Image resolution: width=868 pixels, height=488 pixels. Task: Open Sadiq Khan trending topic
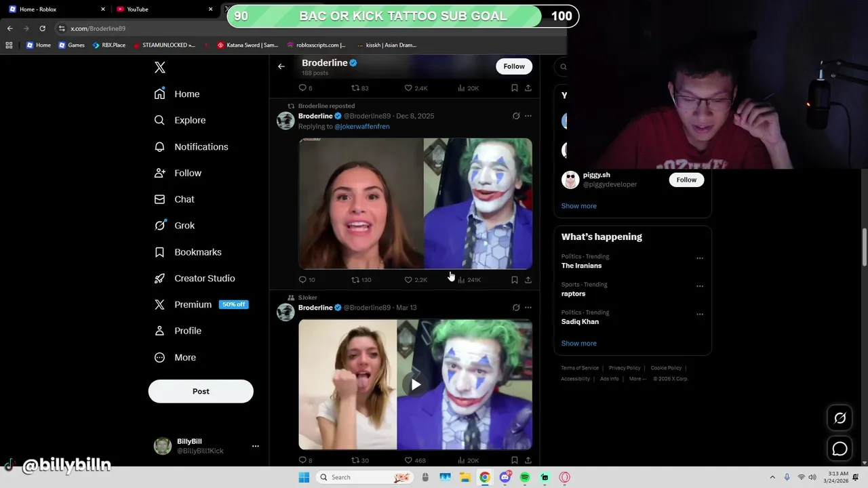[x=580, y=322]
